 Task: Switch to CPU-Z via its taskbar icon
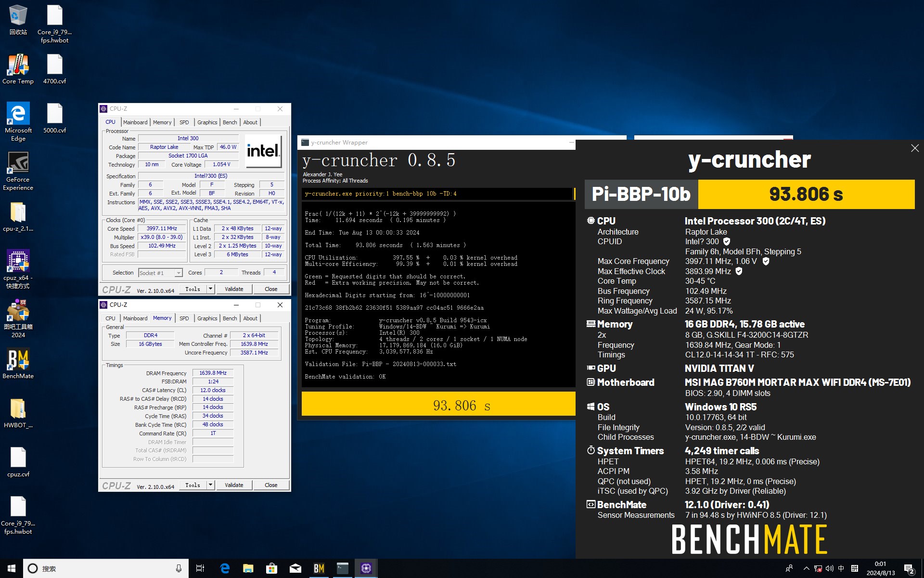(x=366, y=568)
